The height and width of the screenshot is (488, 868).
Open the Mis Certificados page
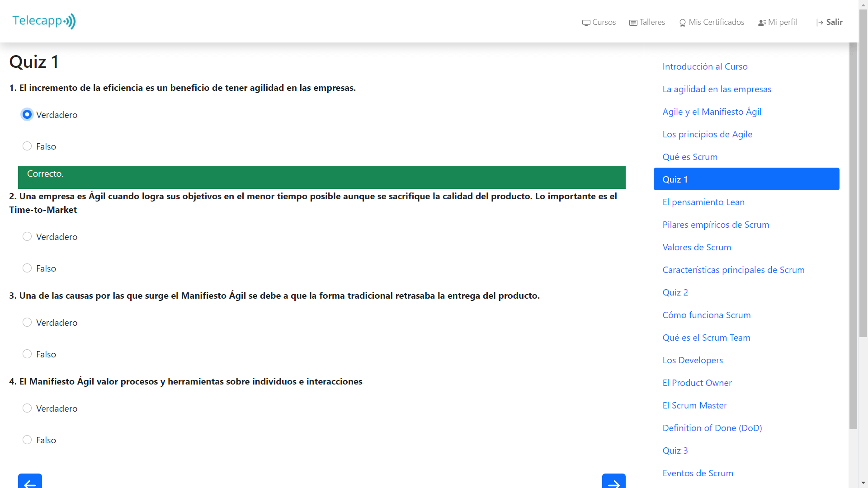click(716, 22)
